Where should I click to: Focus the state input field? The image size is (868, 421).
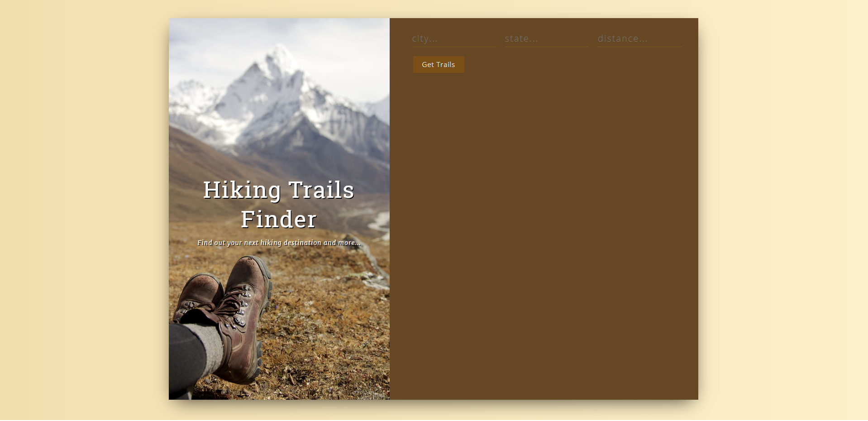(x=547, y=39)
